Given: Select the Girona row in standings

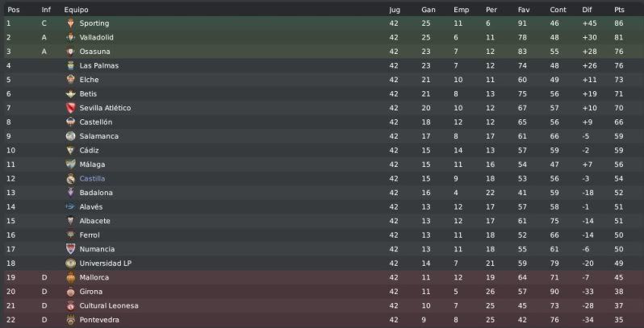Looking at the screenshot, I should coord(322,292).
